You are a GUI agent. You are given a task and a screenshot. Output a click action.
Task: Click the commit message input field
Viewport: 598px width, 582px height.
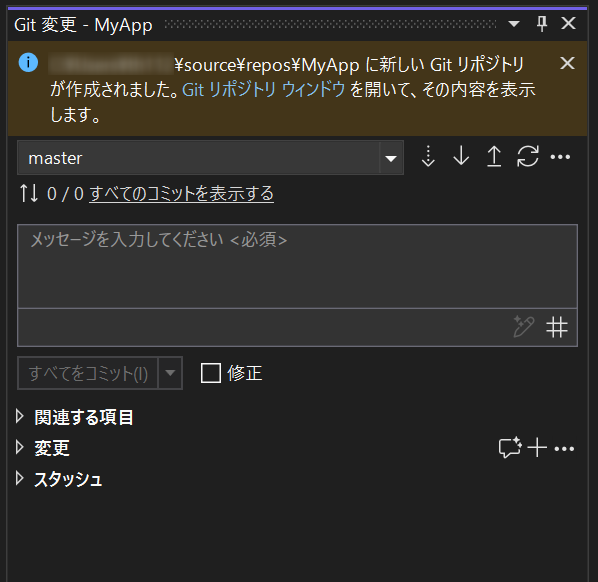pyautogui.click(x=297, y=266)
